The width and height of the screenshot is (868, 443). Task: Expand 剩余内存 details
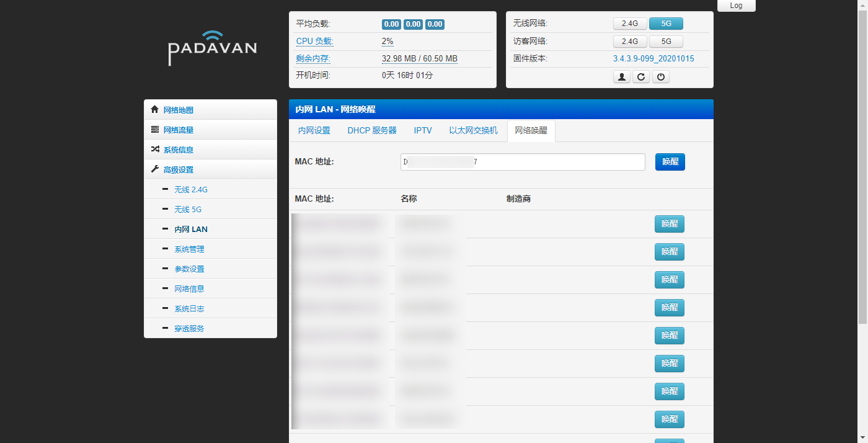tap(313, 59)
